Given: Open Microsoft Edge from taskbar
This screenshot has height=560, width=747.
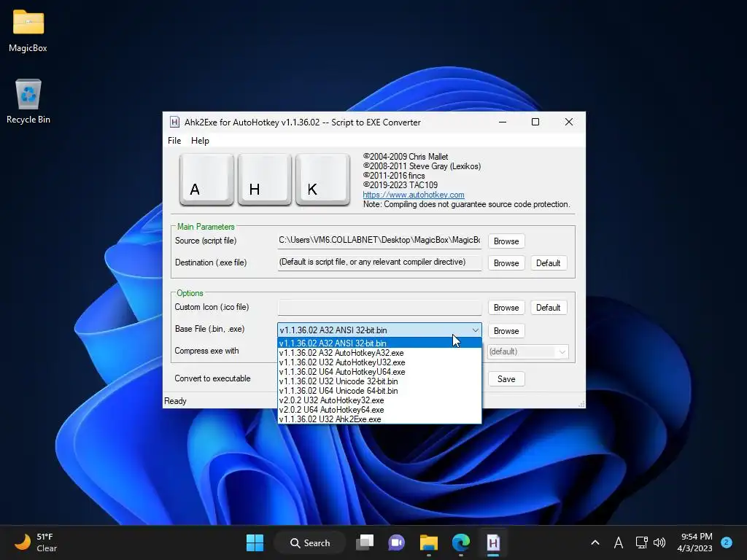Looking at the screenshot, I should [x=461, y=542].
